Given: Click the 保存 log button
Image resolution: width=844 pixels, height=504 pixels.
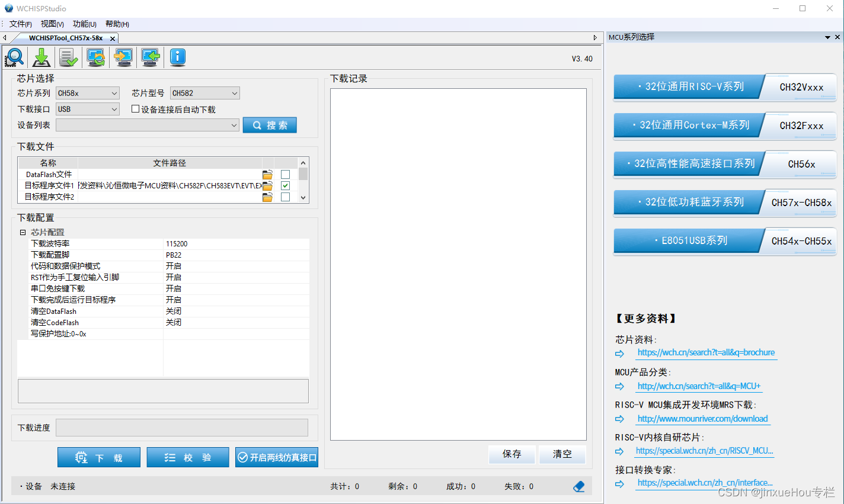Looking at the screenshot, I should tap(512, 454).
